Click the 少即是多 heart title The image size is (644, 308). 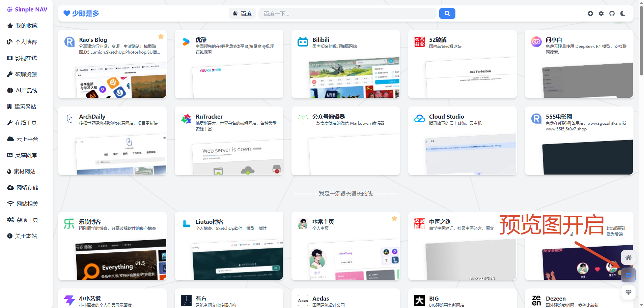click(x=81, y=13)
